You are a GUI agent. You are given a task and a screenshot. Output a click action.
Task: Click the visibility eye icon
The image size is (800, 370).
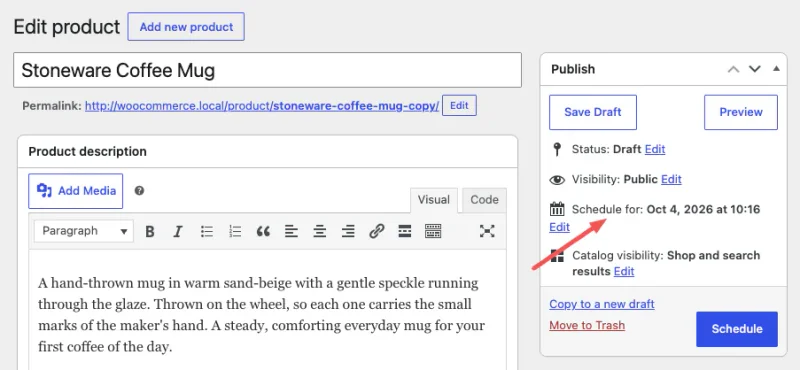pos(557,180)
